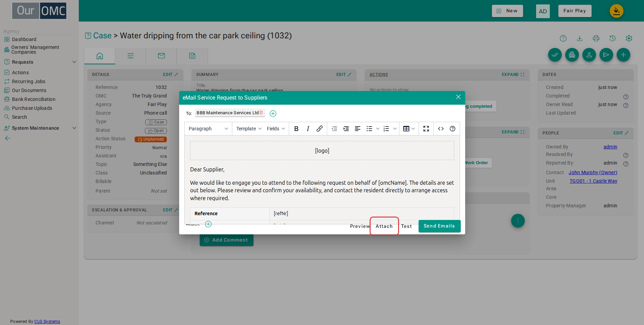This screenshot has width=644, height=325.
Task: Download the case using download icon
Action: tap(580, 38)
